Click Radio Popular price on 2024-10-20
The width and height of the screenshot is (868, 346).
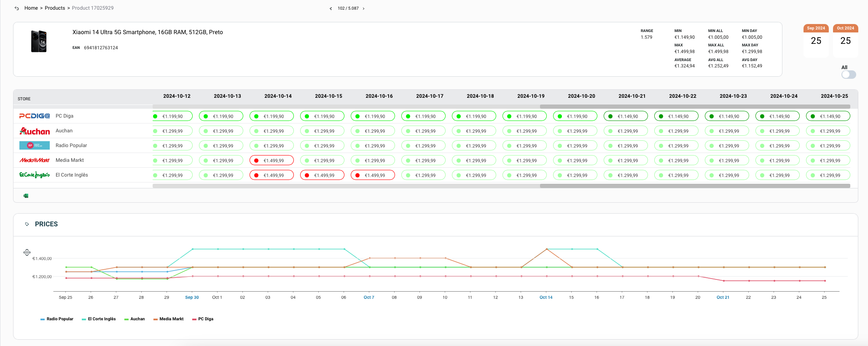click(x=575, y=146)
